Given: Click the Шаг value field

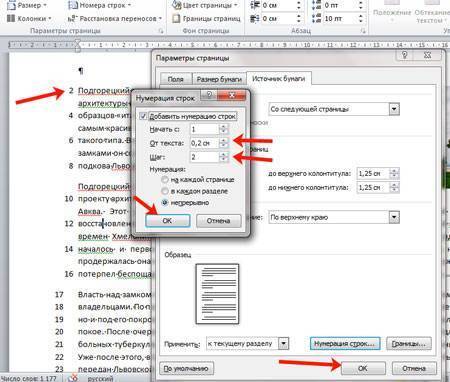Looking at the screenshot, I should pos(204,157).
